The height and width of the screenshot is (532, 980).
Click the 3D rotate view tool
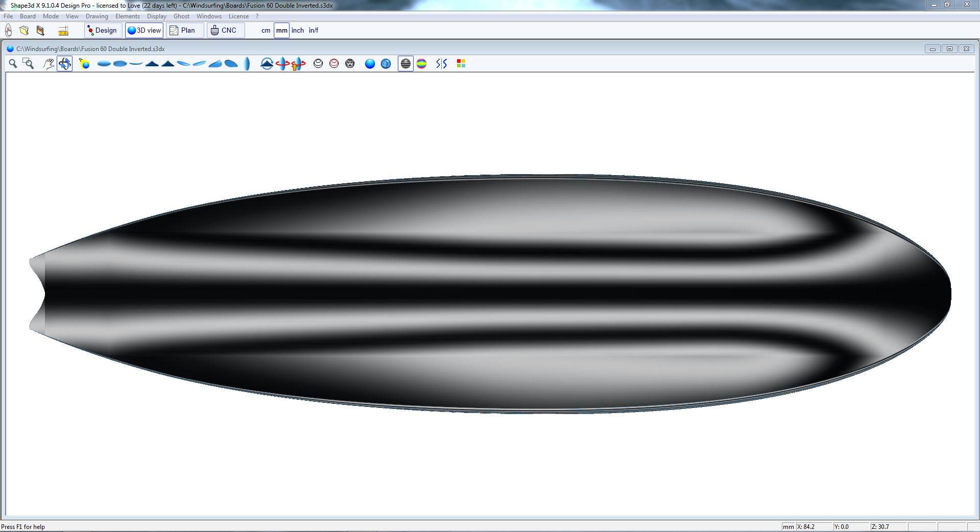tap(64, 63)
